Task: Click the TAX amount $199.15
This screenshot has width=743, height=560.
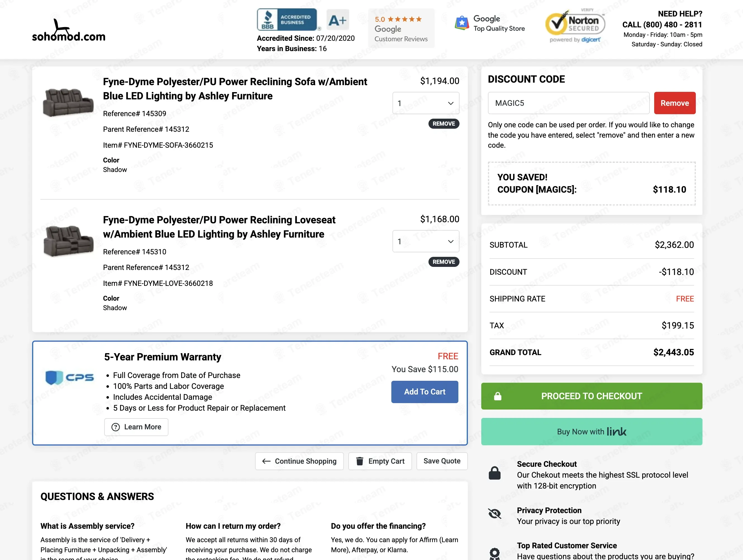Action: (678, 325)
